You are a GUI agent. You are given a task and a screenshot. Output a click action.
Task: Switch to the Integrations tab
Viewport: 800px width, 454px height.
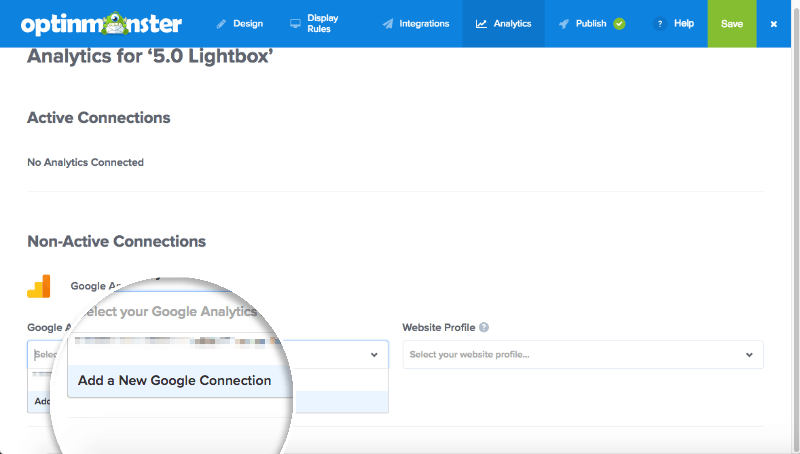416,23
